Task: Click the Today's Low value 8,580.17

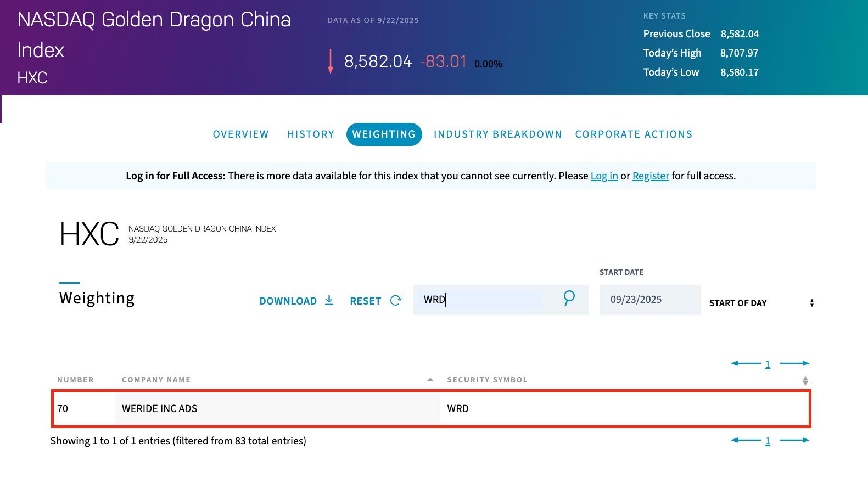Action: click(740, 72)
